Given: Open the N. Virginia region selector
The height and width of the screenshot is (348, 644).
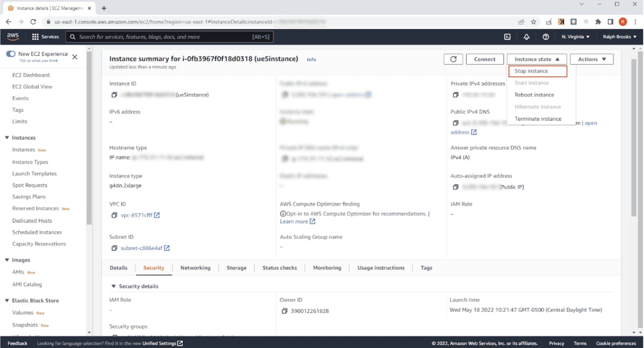Looking at the screenshot, I should [575, 37].
